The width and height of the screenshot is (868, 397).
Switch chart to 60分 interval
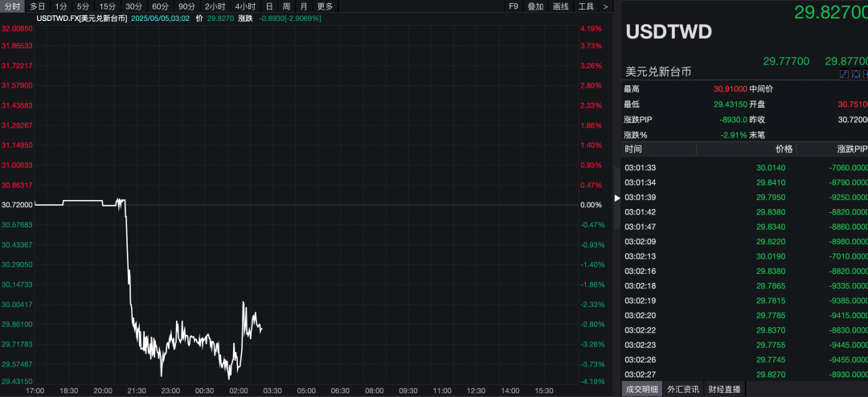pyautogui.click(x=160, y=6)
